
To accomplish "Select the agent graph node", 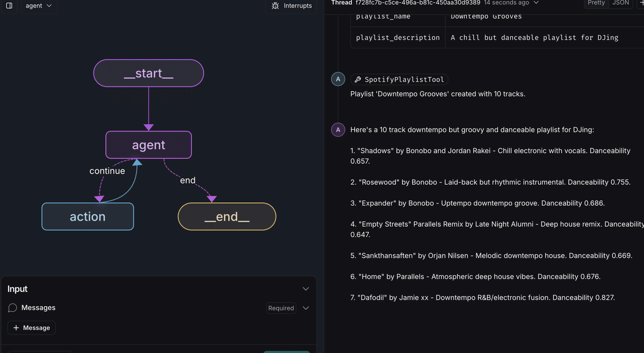I will (149, 145).
